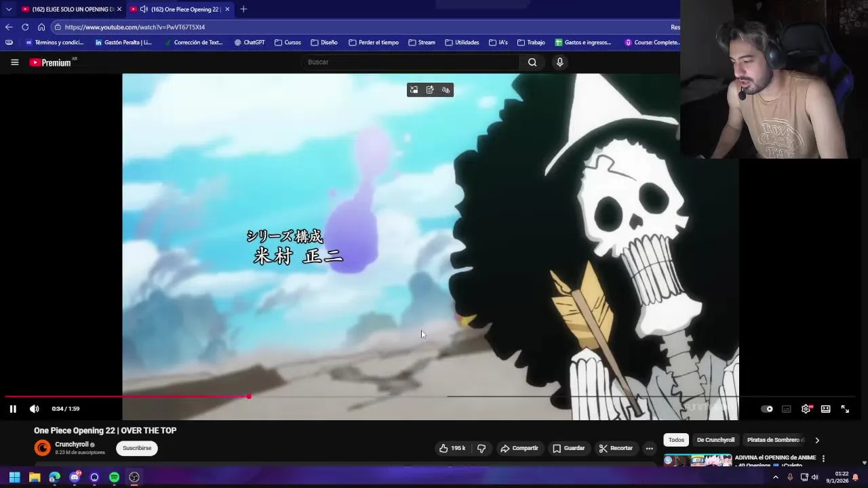The height and width of the screenshot is (488, 868).
Task: Pause the video with the pause button
Action: tap(13, 409)
